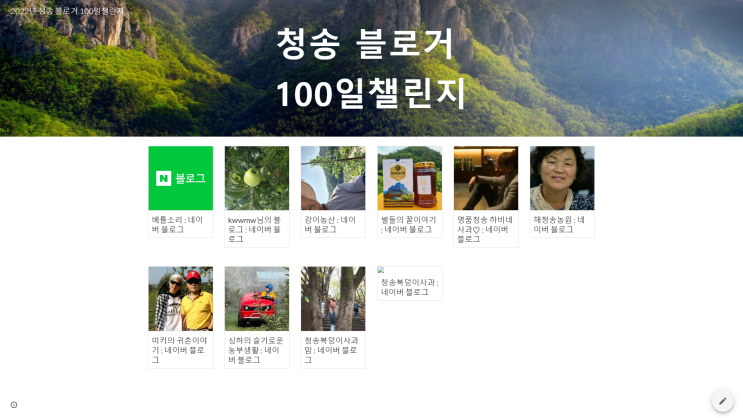Click the red tractor sprayer photo
This screenshot has height=418, width=743.
coord(257,299)
